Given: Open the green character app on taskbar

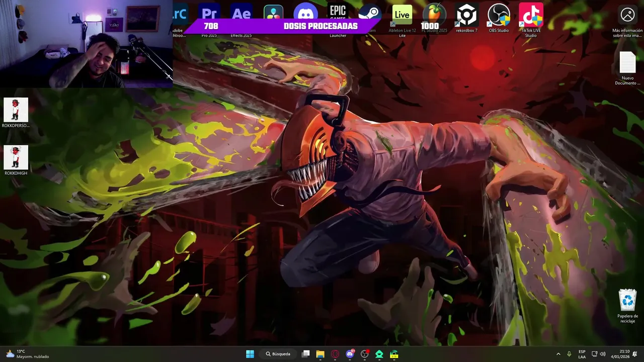Looking at the screenshot, I should [379, 354].
